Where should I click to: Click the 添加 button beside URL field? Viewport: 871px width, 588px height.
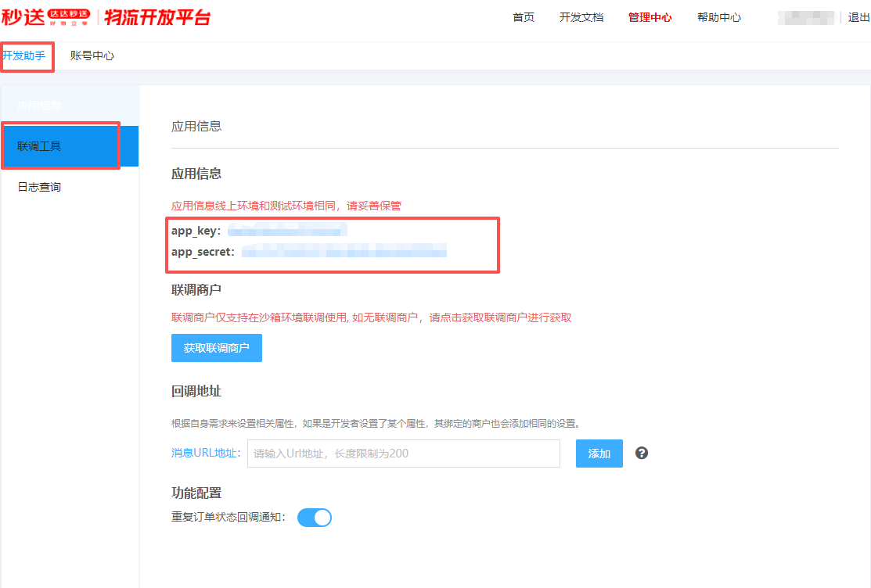599,454
